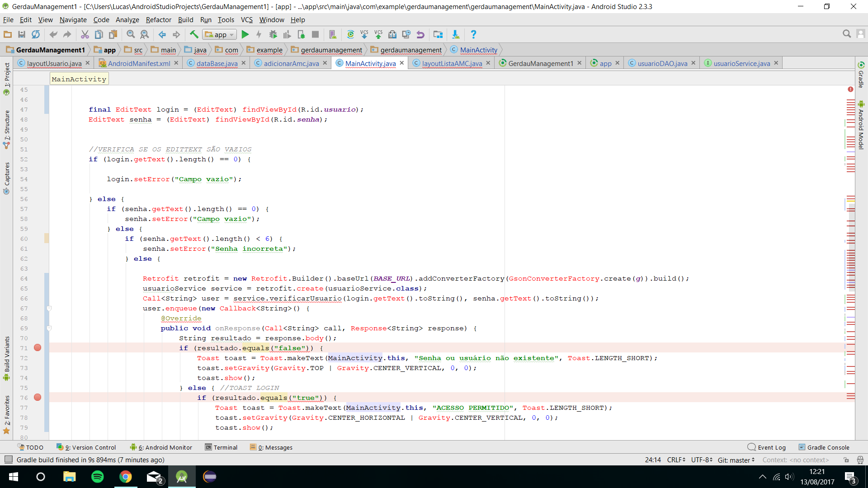
Task: Open the Structure tool window
Action: click(x=6, y=129)
